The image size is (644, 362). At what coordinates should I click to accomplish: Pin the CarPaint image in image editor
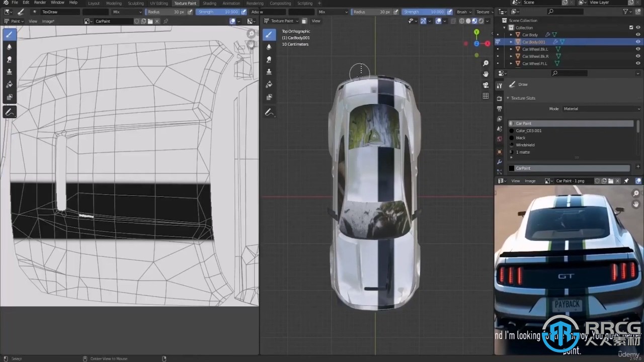tap(166, 21)
